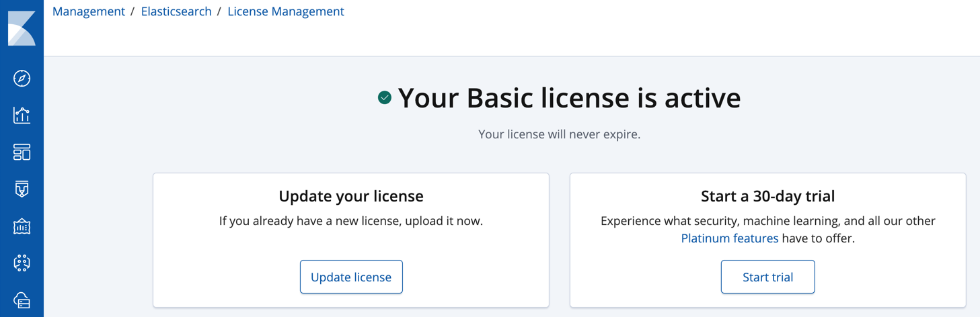Image resolution: width=980 pixels, height=317 pixels.
Task: Open the Canvas app icon
Action: (x=22, y=189)
